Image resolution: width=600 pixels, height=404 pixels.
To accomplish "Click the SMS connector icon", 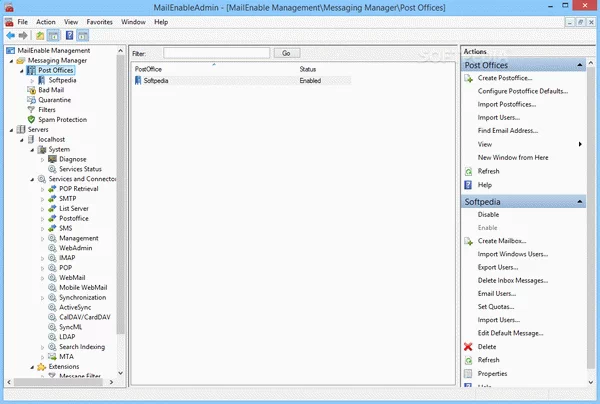I will point(52,228).
